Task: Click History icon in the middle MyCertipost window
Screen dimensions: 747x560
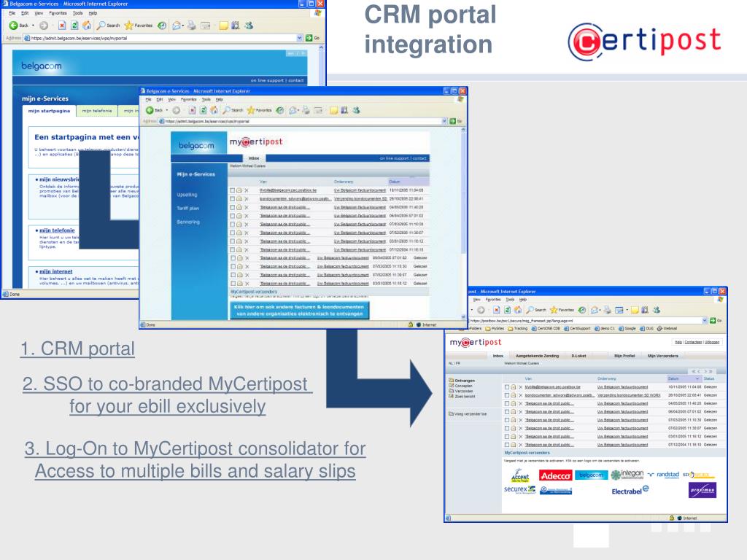Action: coord(279,110)
